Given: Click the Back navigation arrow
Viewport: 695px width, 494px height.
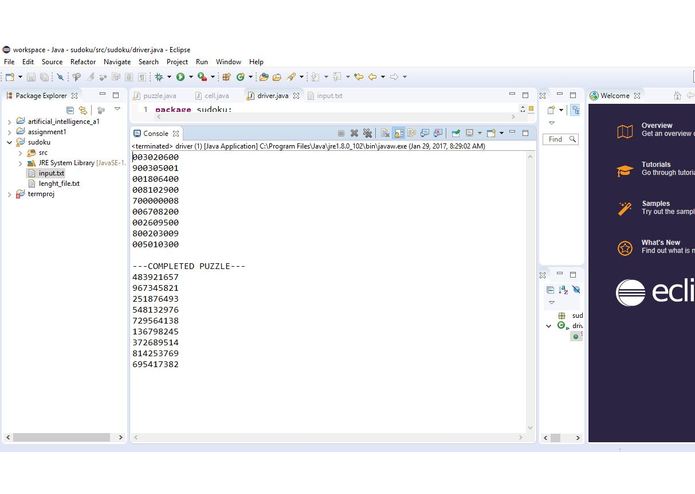Looking at the screenshot, I should [x=372, y=77].
